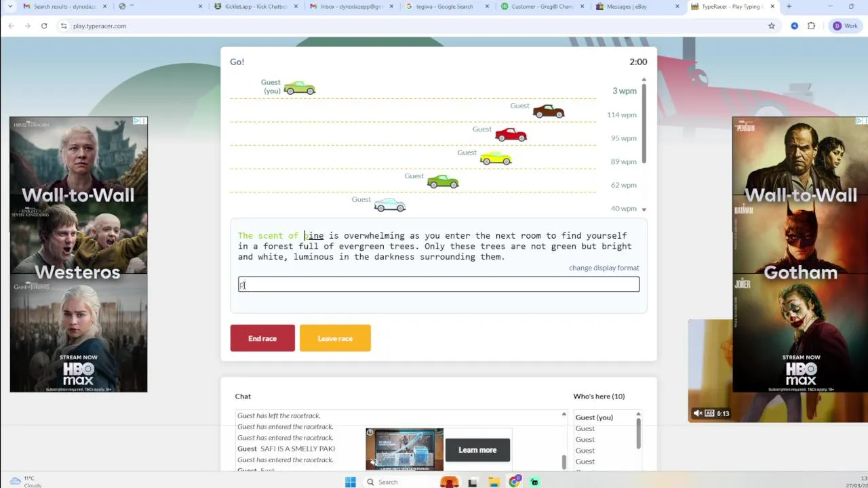Open the orange taskbar app icon
The height and width of the screenshot is (488, 868).
[450, 482]
